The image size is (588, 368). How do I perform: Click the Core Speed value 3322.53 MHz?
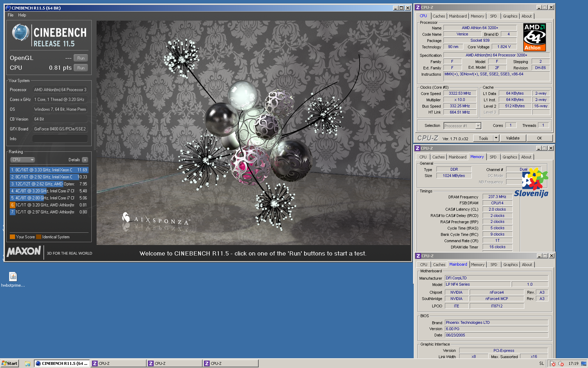(x=460, y=94)
